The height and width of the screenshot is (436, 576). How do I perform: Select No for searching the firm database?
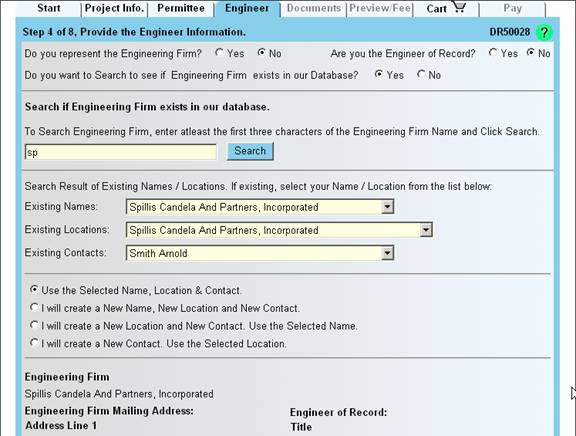coord(421,74)
